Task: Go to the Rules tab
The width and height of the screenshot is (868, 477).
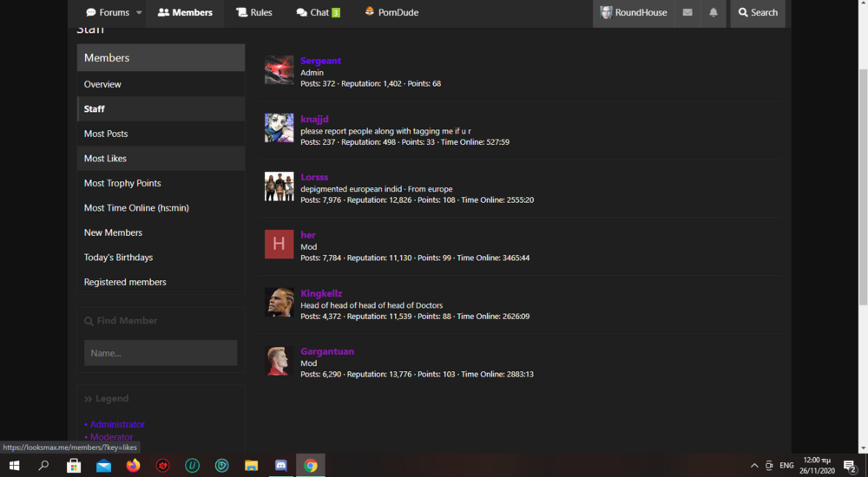Action: [254, 12]
